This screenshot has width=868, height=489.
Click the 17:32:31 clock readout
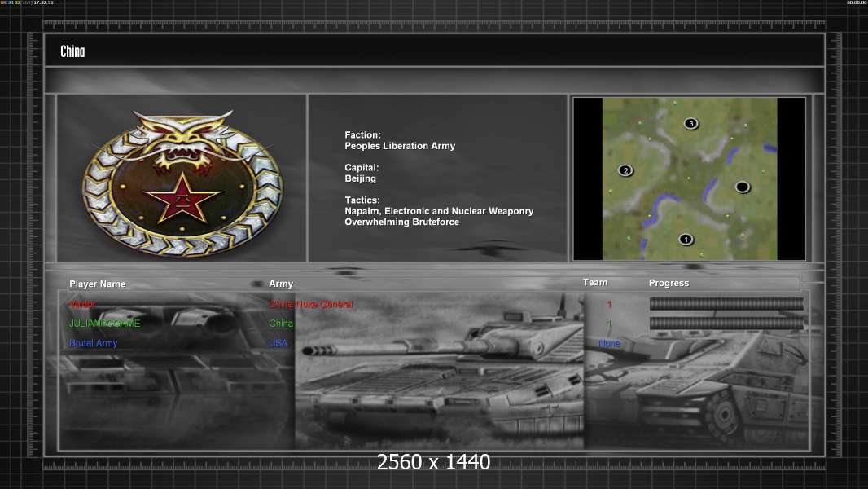44,2
